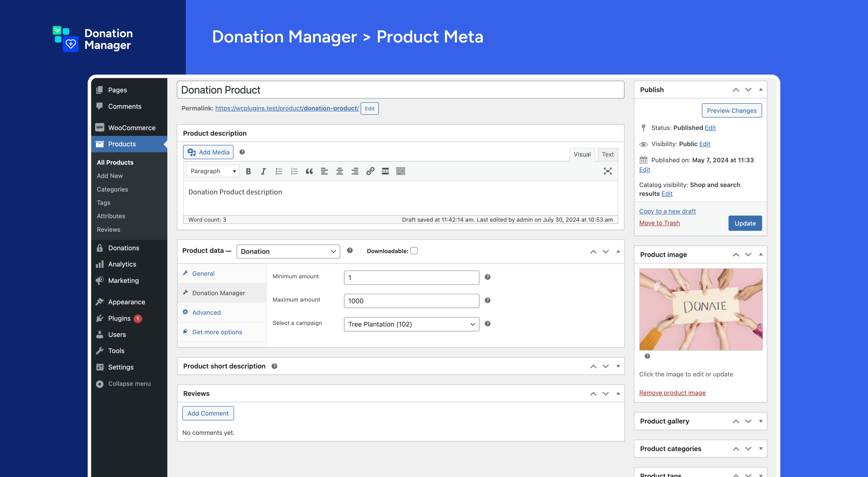Open the Tree Plantation campaign dropdown
The width and height of the screenshot is (868, 477).
pos(411,324)
